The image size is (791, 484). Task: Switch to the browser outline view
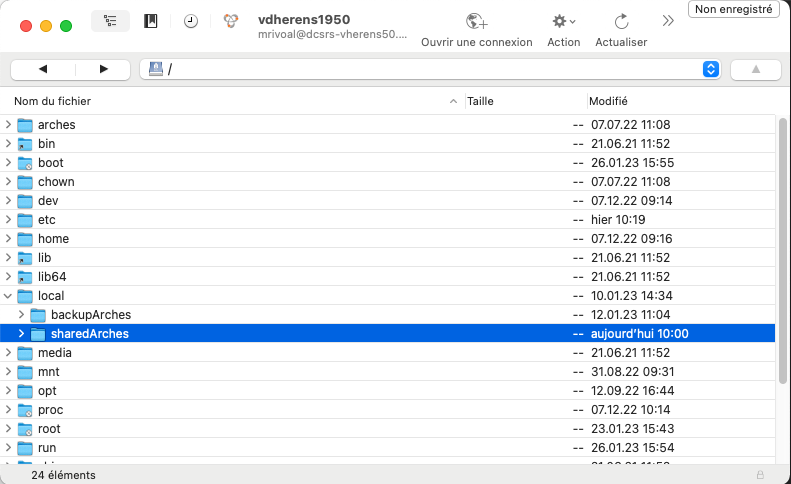pyautogui.click(x=110, y=21)
